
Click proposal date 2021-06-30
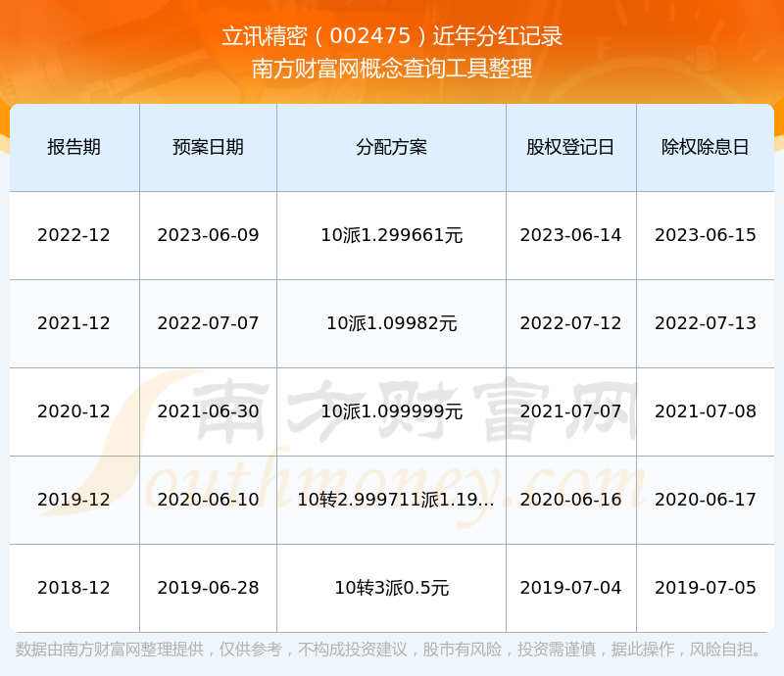coord(208,411)
